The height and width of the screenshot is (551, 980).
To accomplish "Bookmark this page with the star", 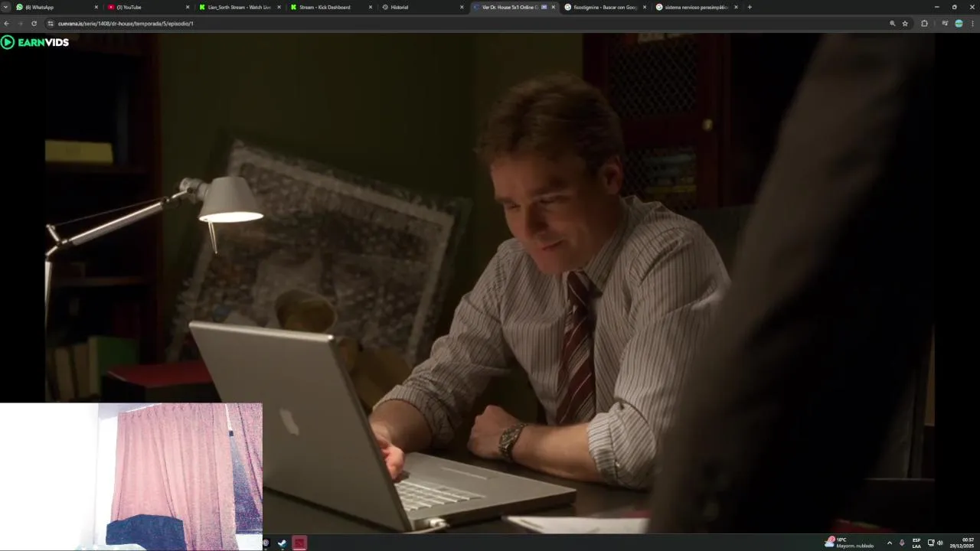I will 905,24.
